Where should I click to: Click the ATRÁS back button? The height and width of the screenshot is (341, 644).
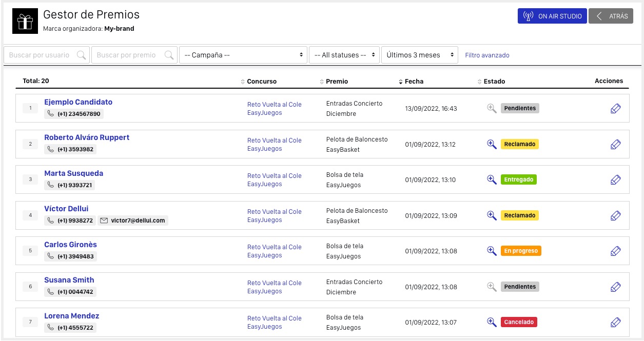coord(611,16)
